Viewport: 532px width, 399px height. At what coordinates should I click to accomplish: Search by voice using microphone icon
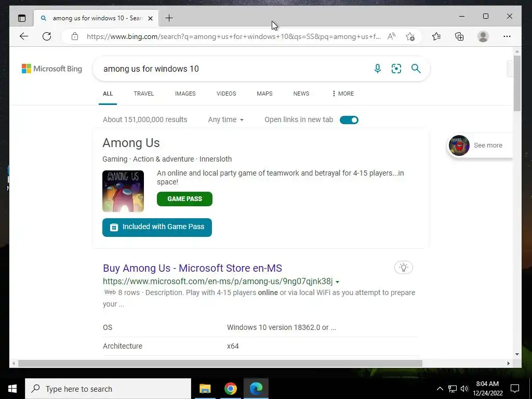coord(377,69)
